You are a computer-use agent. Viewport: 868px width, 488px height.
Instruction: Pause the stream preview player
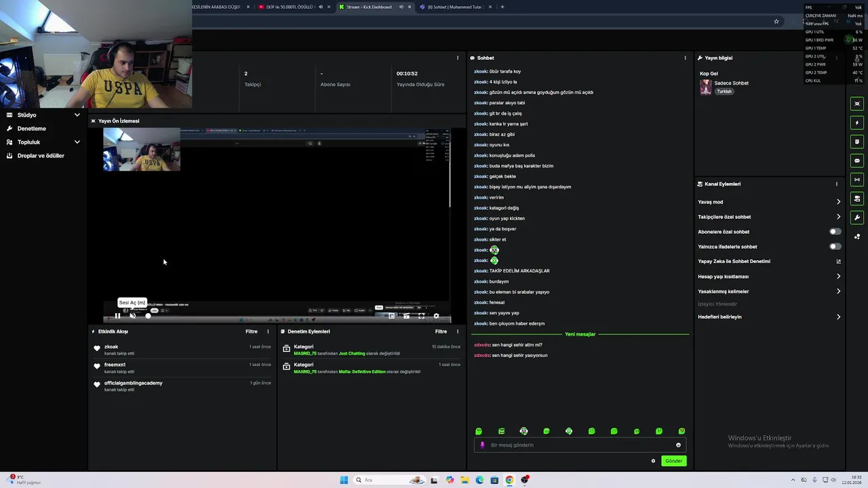(117, 315)
